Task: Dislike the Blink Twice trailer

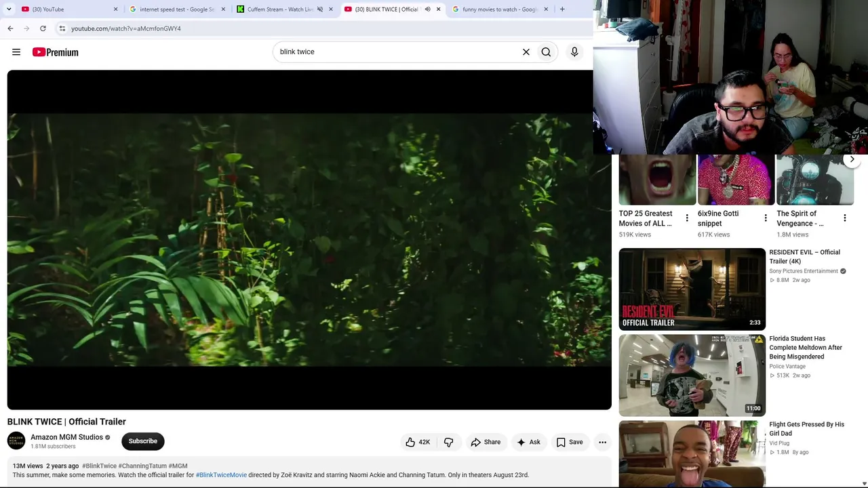Action: click(x=448, y=442)
